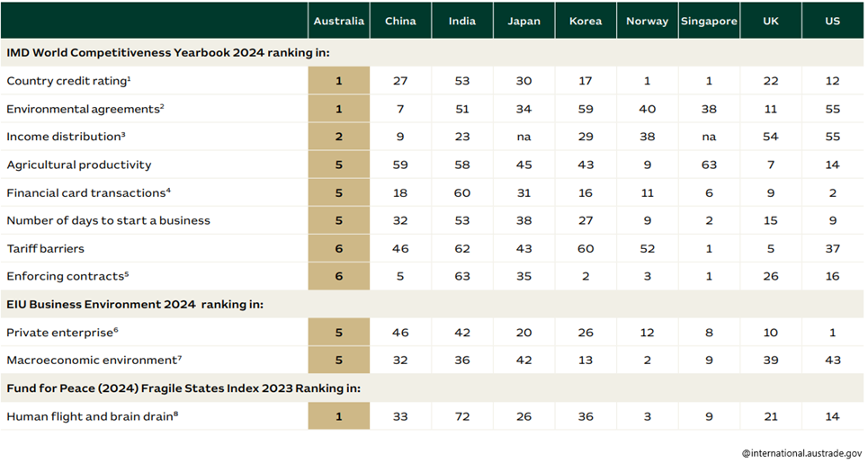This screenshot has height=463, width=868.
Task: Click the US column header
Action: (832, 21)
